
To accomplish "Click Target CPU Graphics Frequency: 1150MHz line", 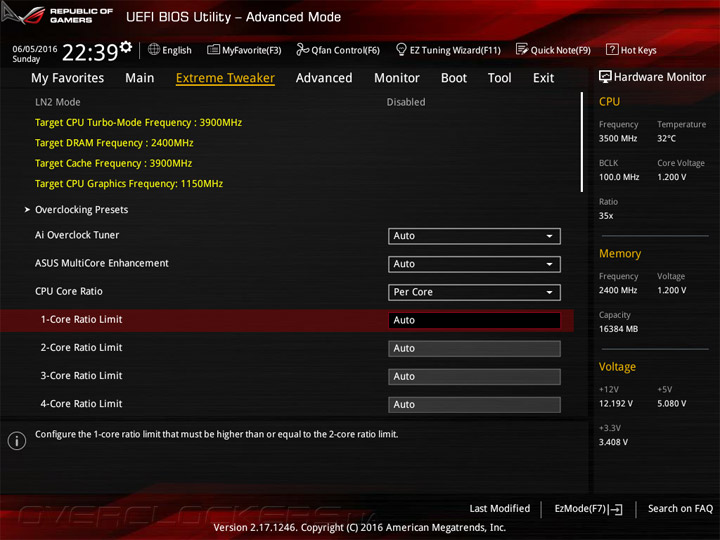I will pos(129,184).
